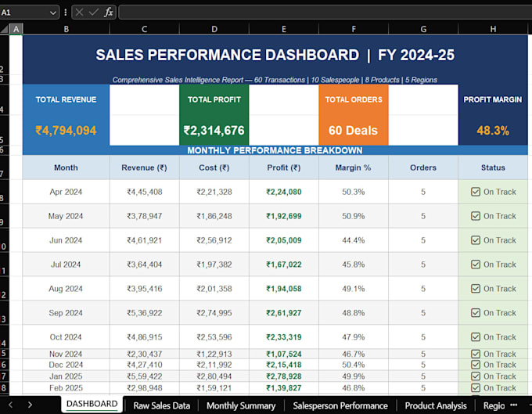The height and width of the screenshot is (414, 532).
Task: Open the partially visible Regio sheet tab
Action: pos(494,405)
